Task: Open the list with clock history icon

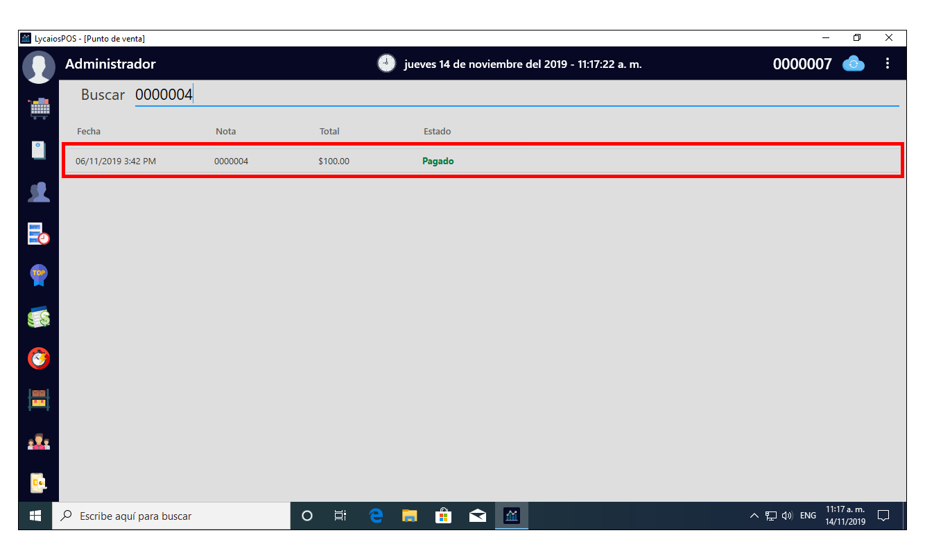Action: [39, 234]
